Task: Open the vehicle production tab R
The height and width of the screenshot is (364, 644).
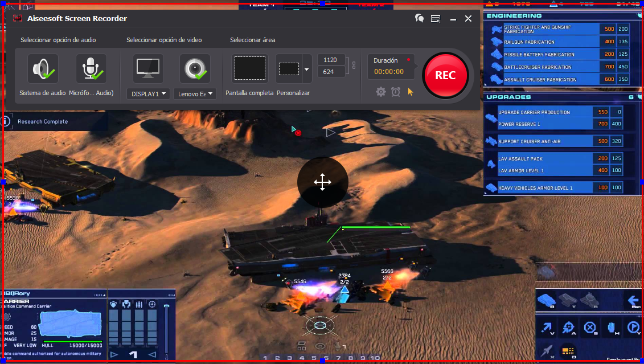Action: pyautogui.click(x=547, y=300)
